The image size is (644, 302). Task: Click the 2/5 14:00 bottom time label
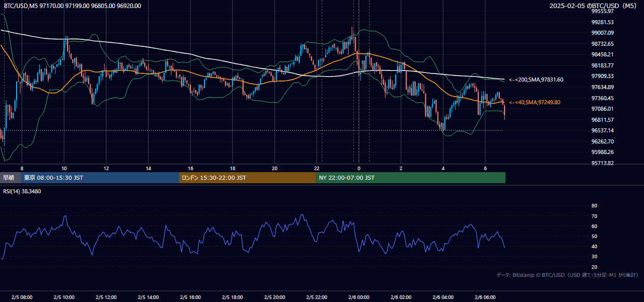click(148, 297)
